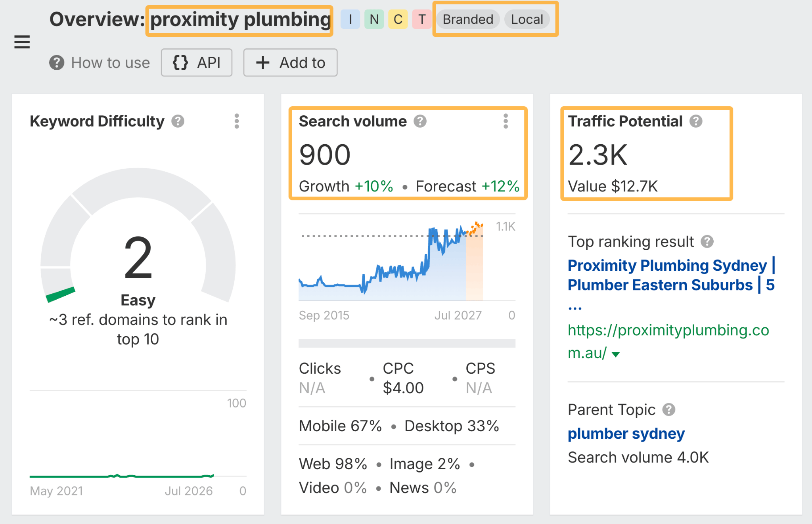Open the How to use guide

point(111,63)
